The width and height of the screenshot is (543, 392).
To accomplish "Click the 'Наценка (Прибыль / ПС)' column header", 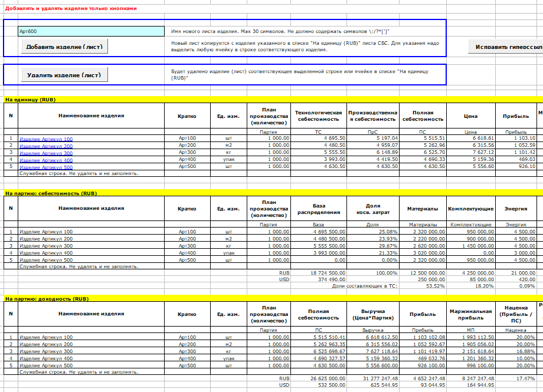I will [x=516, y=315].
